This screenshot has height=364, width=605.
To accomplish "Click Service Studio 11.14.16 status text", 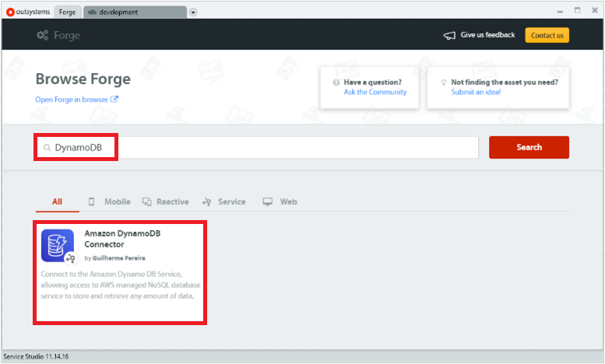I will [36, 356].
